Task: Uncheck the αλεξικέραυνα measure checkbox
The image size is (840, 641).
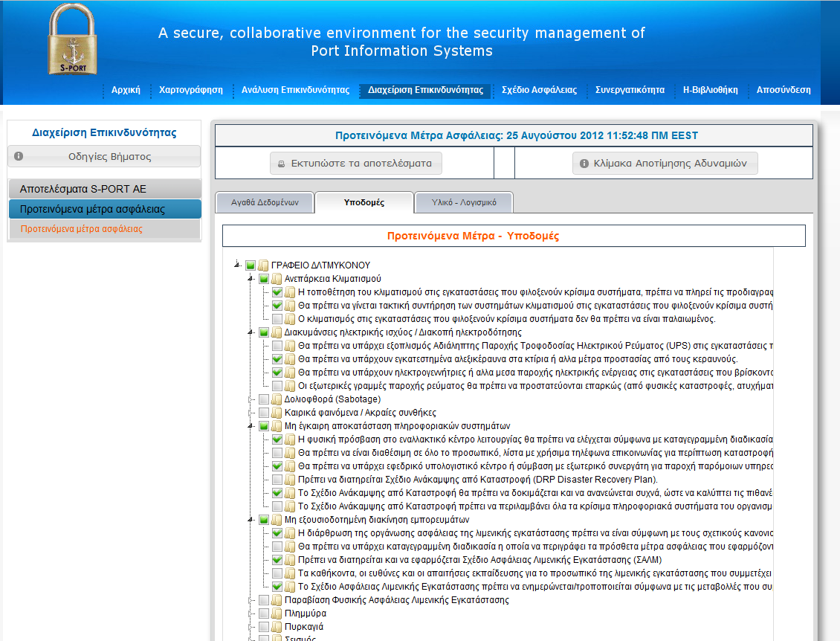Action: click(x=277, y=359)
